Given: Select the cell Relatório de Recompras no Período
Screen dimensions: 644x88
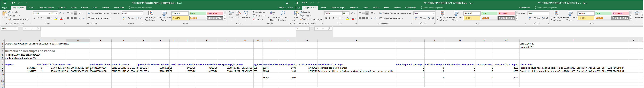Looking at the screenshot, I should (x=30, y=51).
